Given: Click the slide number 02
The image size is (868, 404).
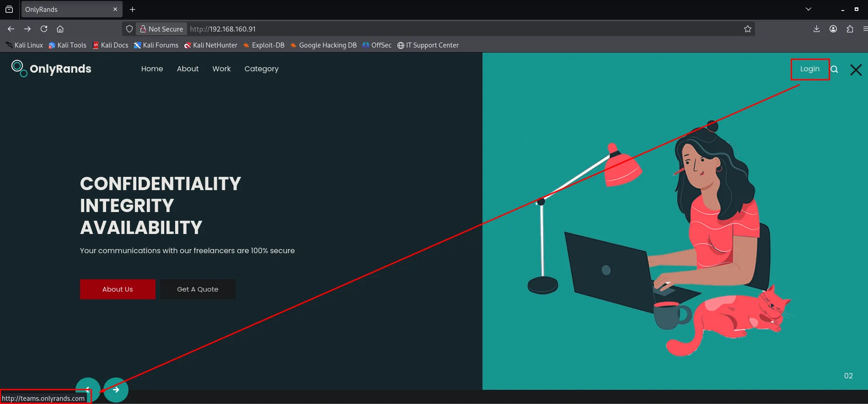Looking at the screenshot, I should 848,376.
